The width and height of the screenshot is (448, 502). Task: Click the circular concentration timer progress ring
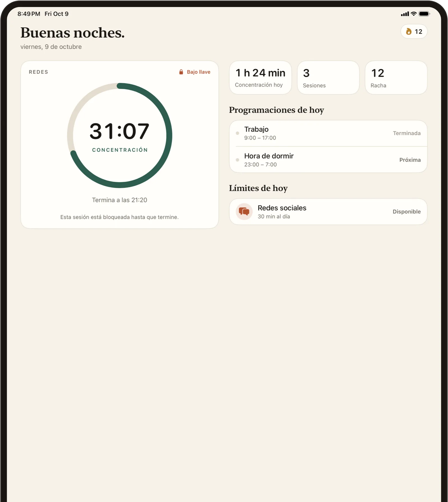click(120, 136)
